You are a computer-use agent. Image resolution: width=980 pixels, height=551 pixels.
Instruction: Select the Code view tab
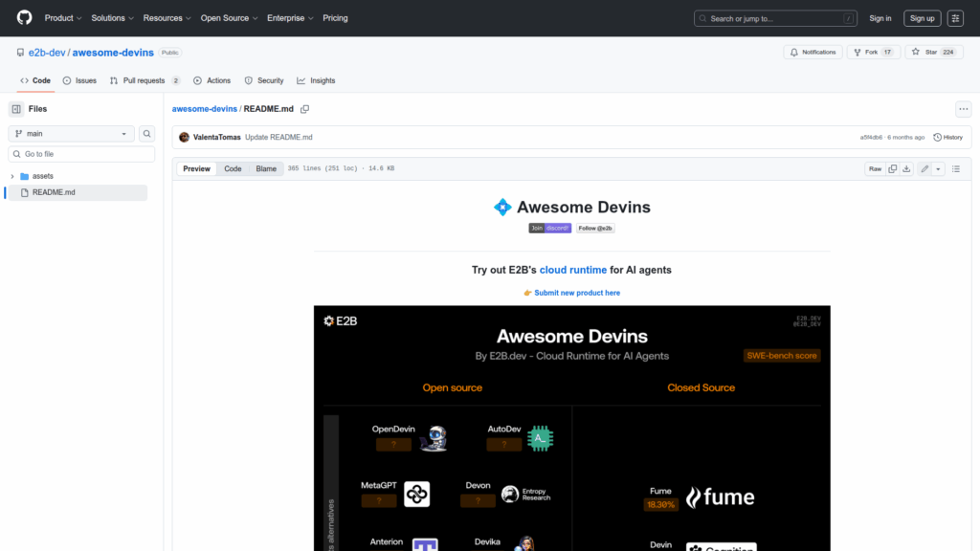234,168
